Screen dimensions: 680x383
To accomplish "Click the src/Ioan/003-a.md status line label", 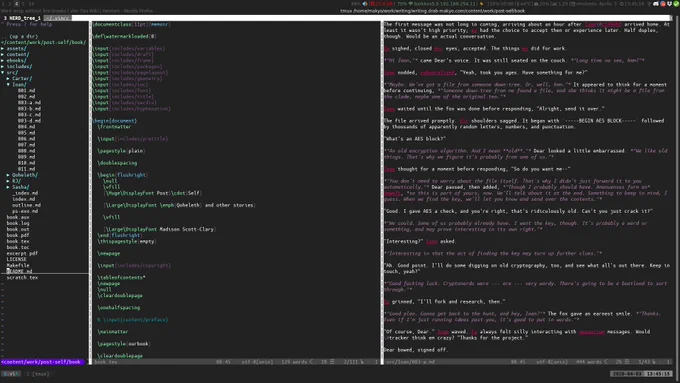I will (x=410, y=362).
